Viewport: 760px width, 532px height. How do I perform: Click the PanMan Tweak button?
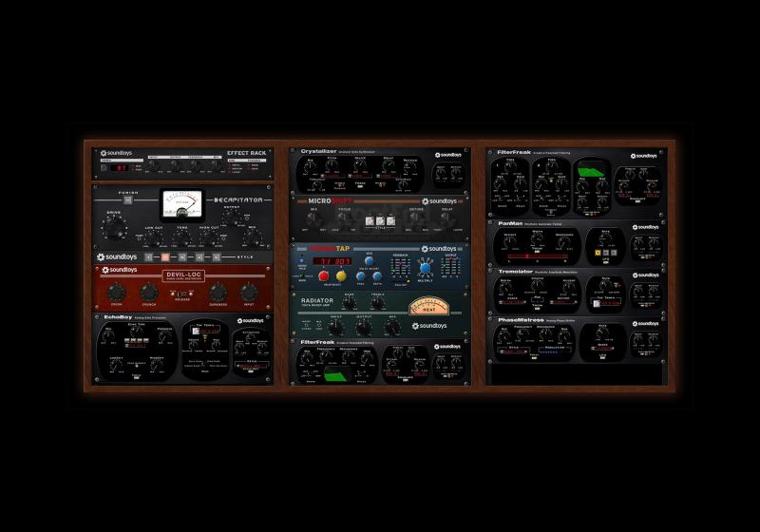pyautogui.click(x=537, y=252)
